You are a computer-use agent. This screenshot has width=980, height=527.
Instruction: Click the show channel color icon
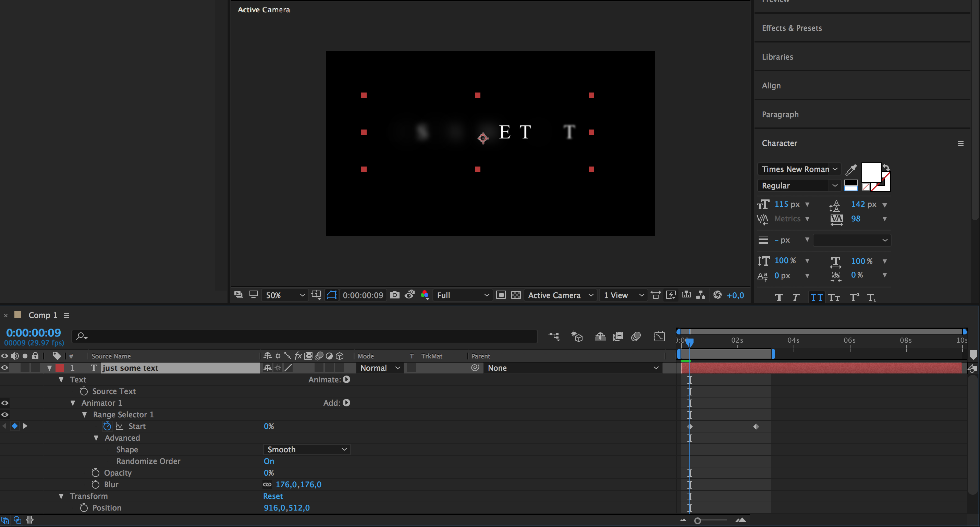click(425, 295)
